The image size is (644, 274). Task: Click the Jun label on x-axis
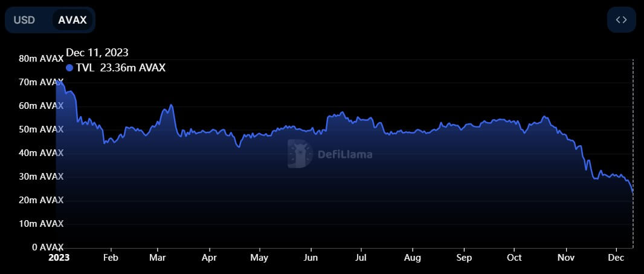click(311, 256)
